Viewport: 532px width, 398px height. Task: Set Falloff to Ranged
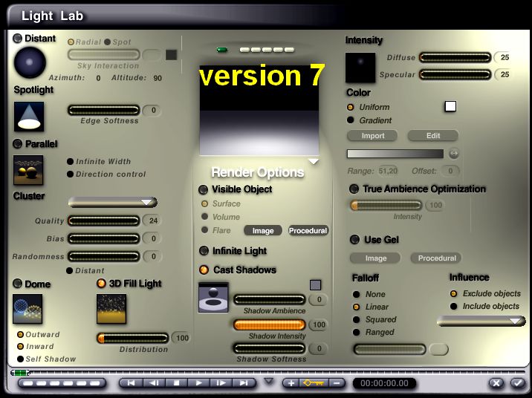coord(356,332)
